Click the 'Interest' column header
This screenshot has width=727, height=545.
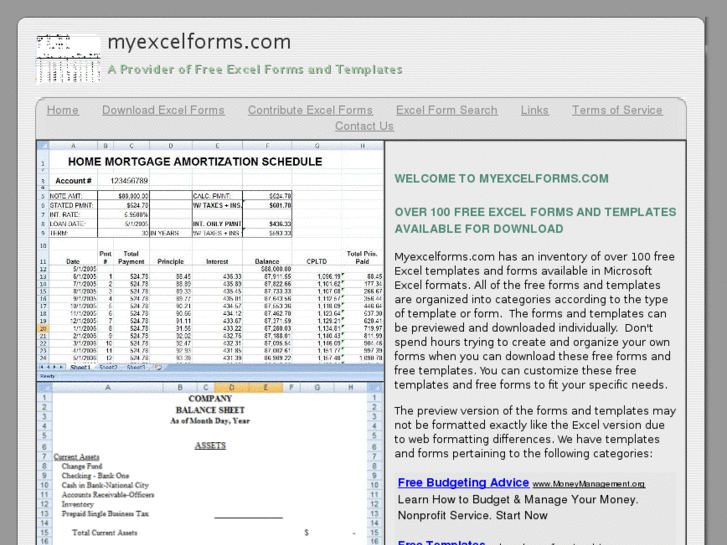(x=217, y=262)
